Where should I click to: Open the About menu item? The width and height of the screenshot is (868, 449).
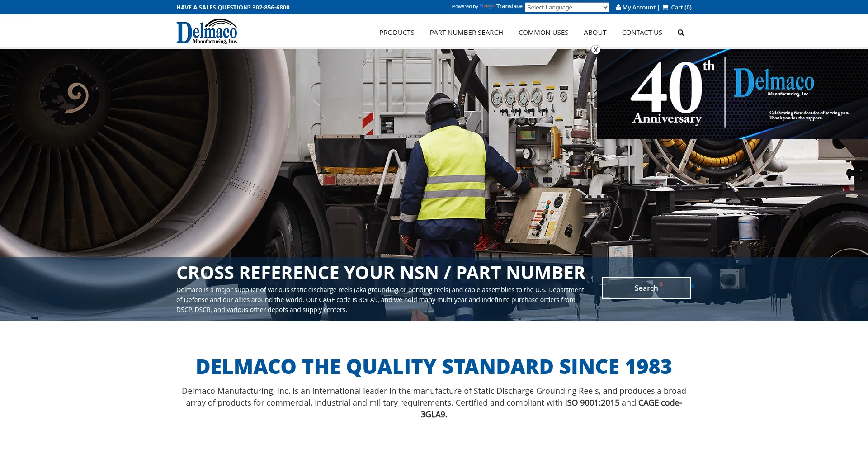pyautogui.click(x=594, y=33)
